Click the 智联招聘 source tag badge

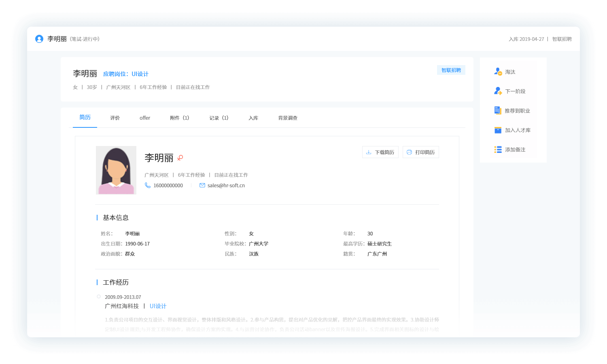tap(451, 70)
